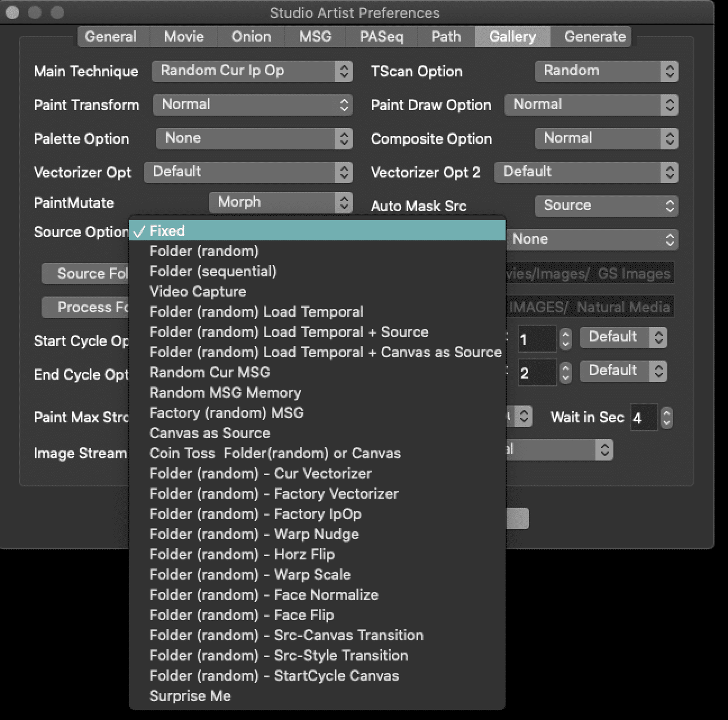
Task: Choose Video Capture from the list
Action: point(317,291)
